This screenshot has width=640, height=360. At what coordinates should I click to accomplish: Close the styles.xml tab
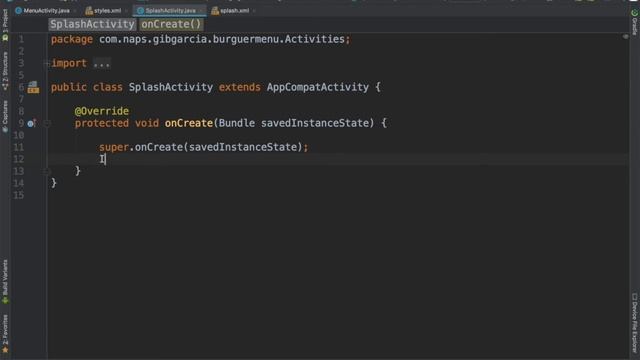126,11
